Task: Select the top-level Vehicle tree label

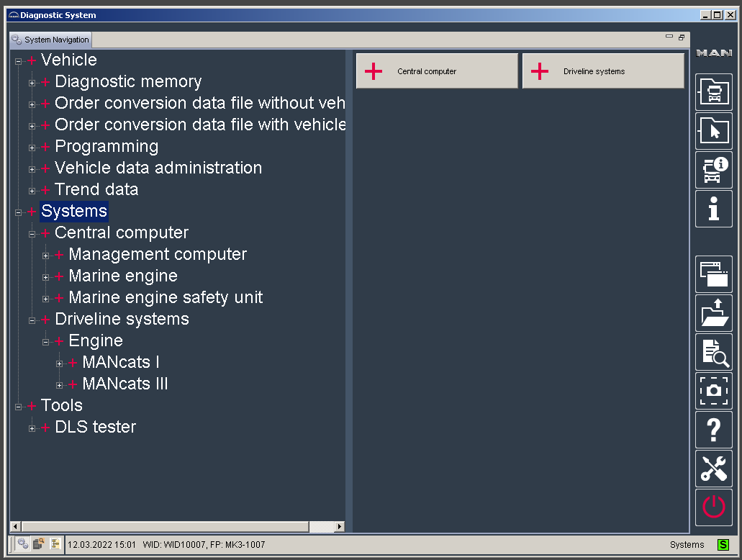Action: [69, 60]
